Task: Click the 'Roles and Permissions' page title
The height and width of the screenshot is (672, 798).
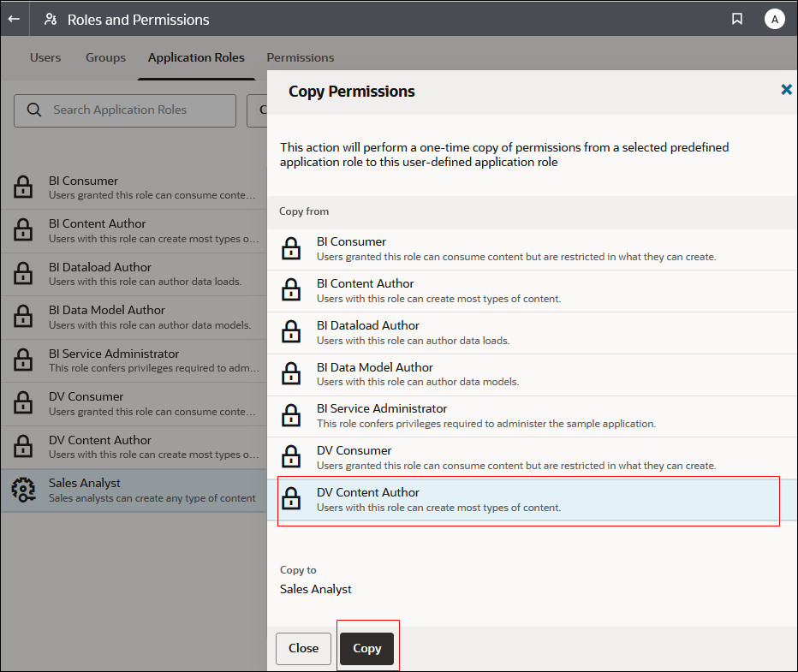Action: [139, 20]
